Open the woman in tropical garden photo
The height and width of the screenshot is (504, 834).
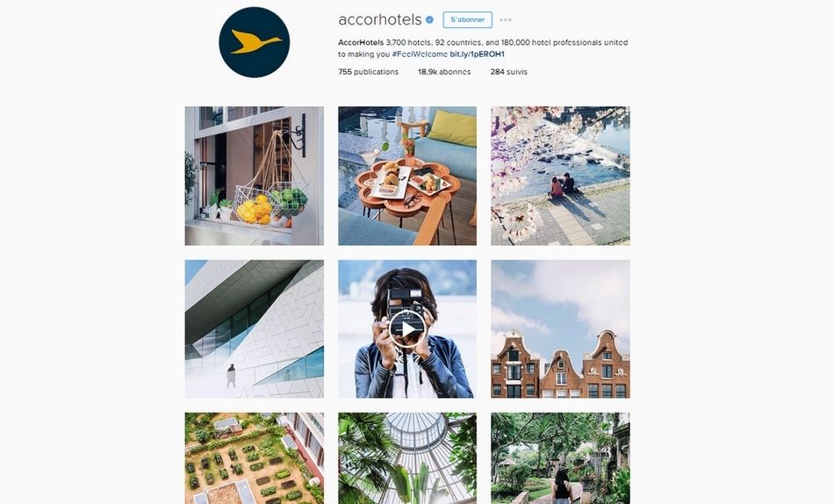click(561, 458)
